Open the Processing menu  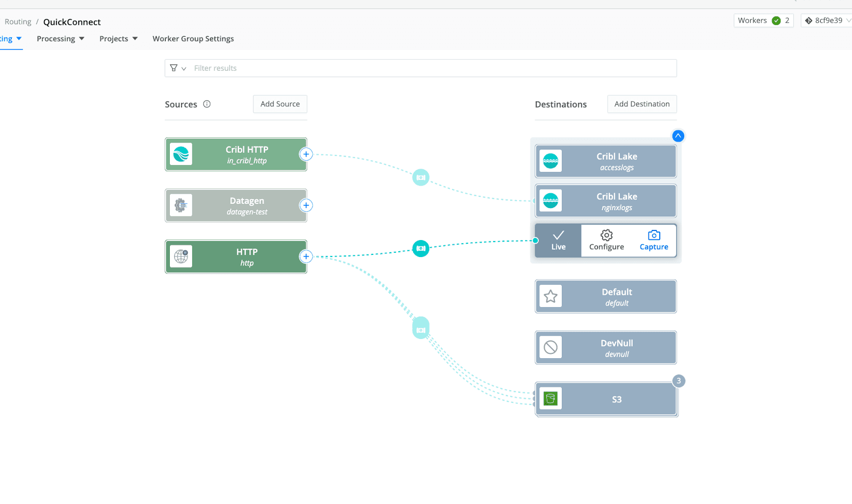[x=60, y=39]
